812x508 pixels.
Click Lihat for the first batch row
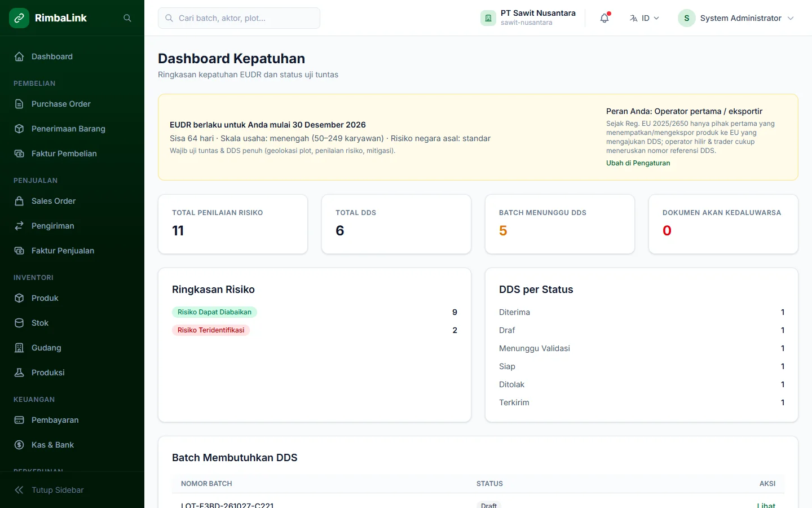(766, 505)
